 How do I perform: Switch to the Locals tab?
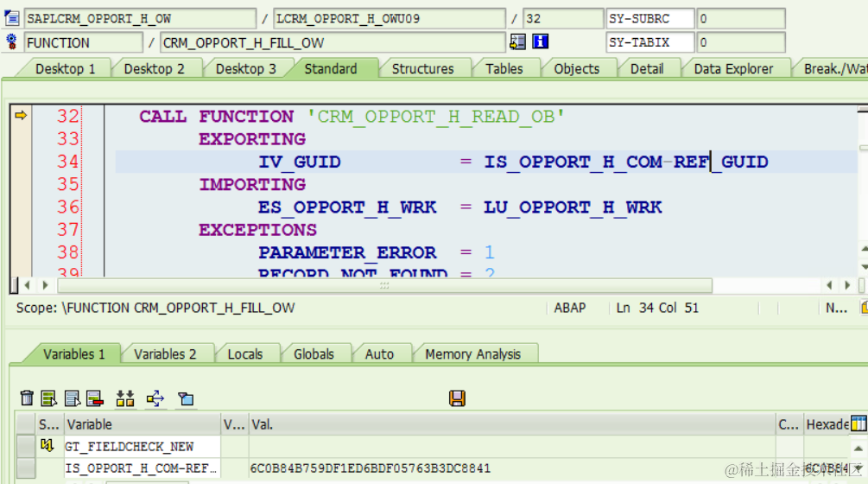245,353
